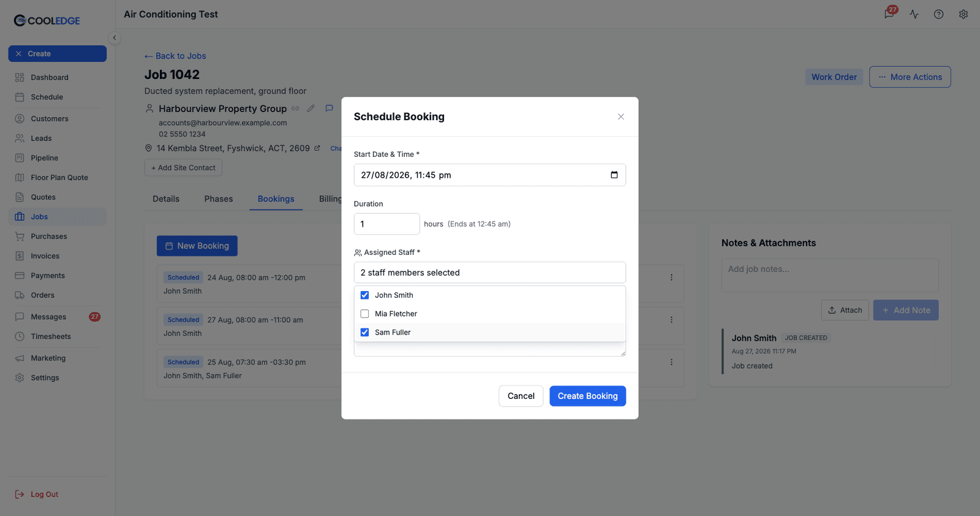Viewport: 980px width, 516px height.
Task: Open Schedule in the sidebar
Action: 58,97
